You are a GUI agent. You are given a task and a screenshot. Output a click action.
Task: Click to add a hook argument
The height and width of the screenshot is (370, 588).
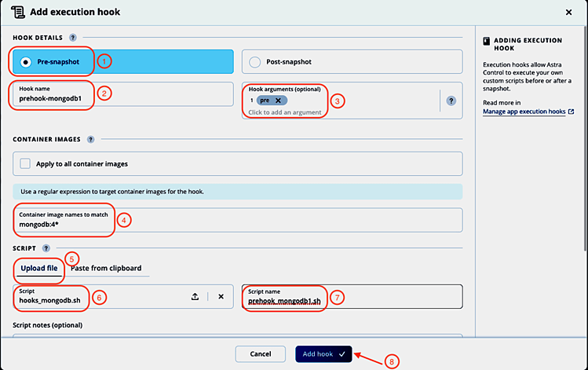coord(287,112)
